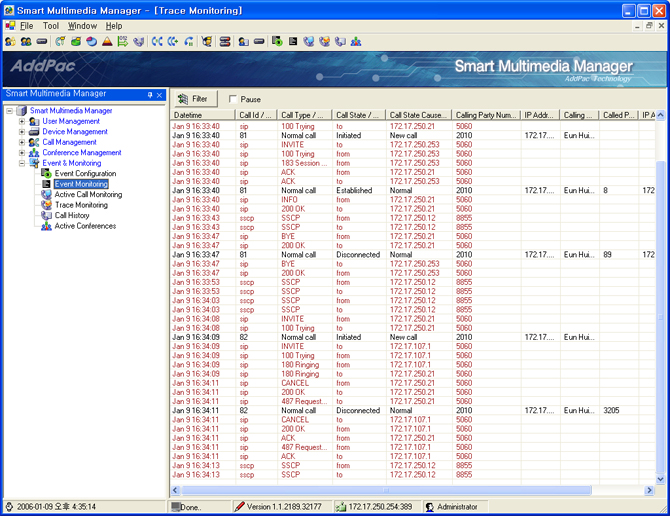Image resolution: width=670 pixels, height=516 pixels.
Task: Open Call History from the sidebar
Action: click(x=71, y=216)
